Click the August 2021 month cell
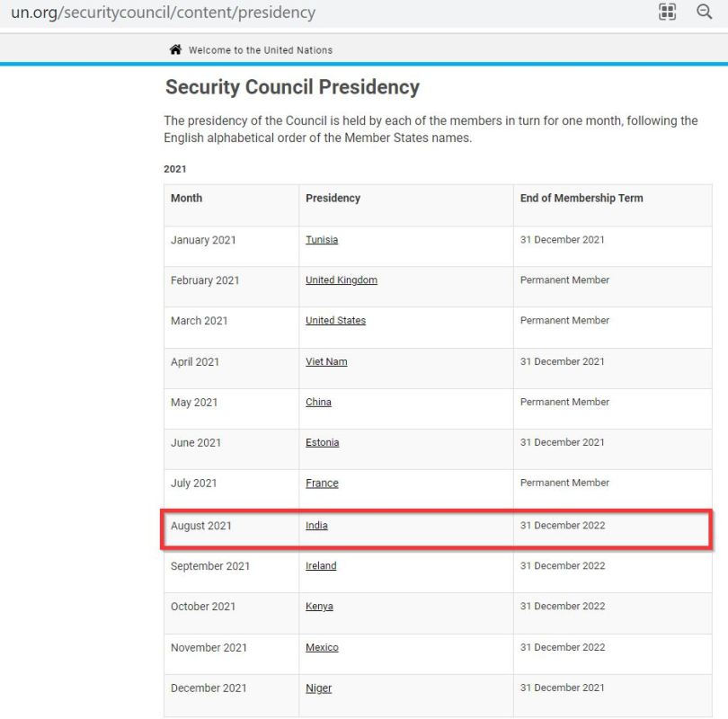The image size is (728, 719). coord(200,526)
